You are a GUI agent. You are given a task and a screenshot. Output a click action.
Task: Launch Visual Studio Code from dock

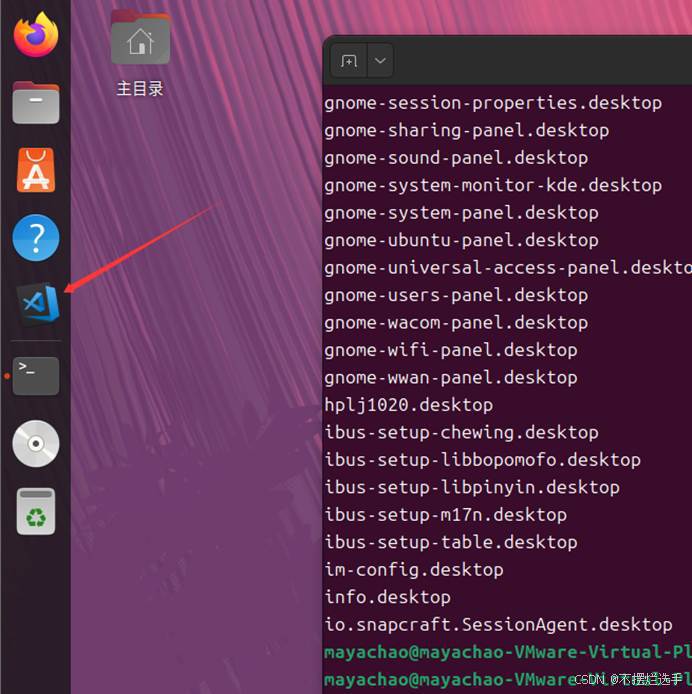pos(38,304)
